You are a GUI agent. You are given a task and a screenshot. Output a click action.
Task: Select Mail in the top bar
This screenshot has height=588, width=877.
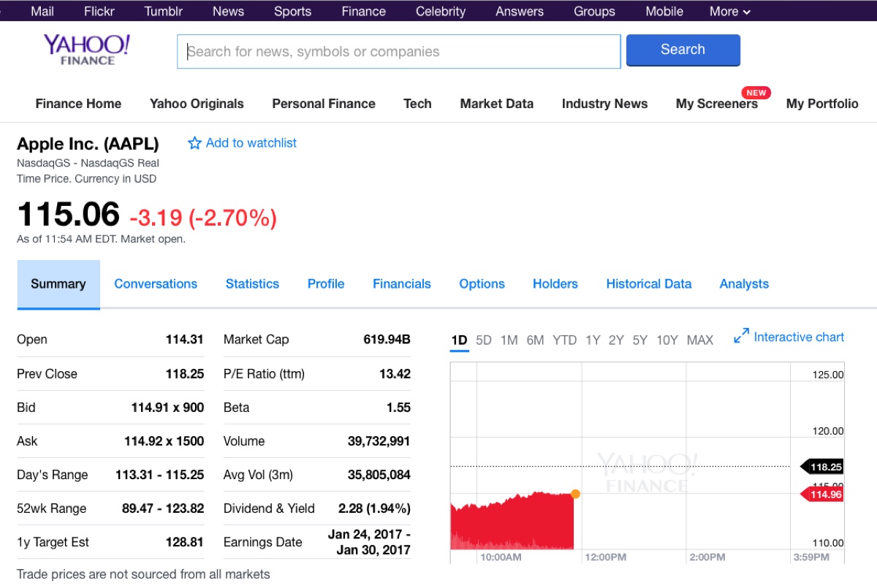pos(42,11)
